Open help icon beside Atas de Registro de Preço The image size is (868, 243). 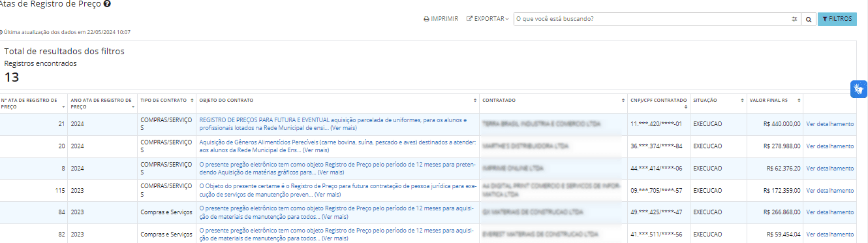[107, 4]
